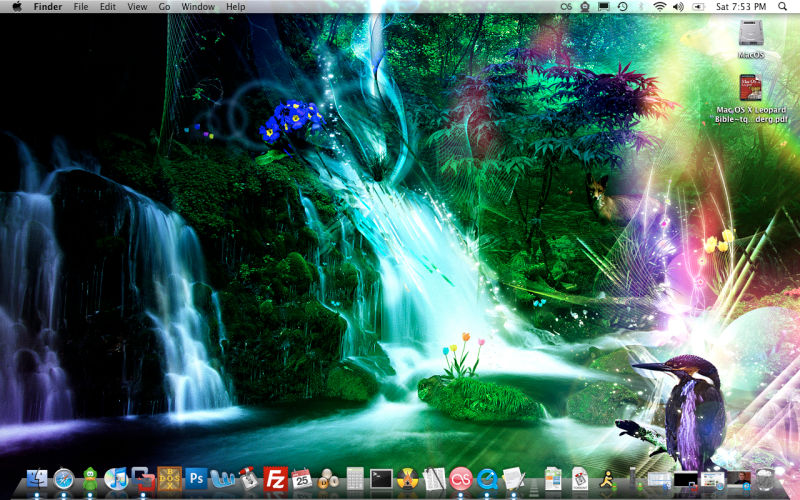Open Spotlight search magnifier

[782, 7]
